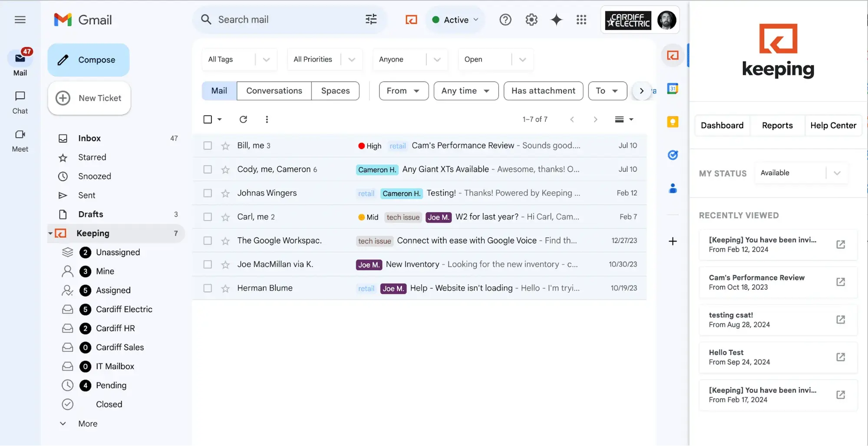Switch to the Conversations tab

point(274,91)
